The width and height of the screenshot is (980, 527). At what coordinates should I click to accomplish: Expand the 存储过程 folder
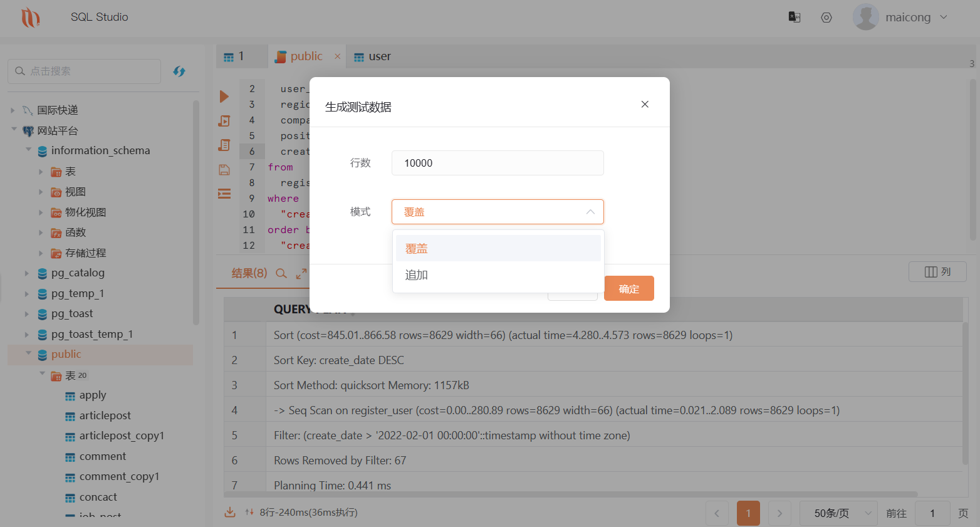pos(41,253)
